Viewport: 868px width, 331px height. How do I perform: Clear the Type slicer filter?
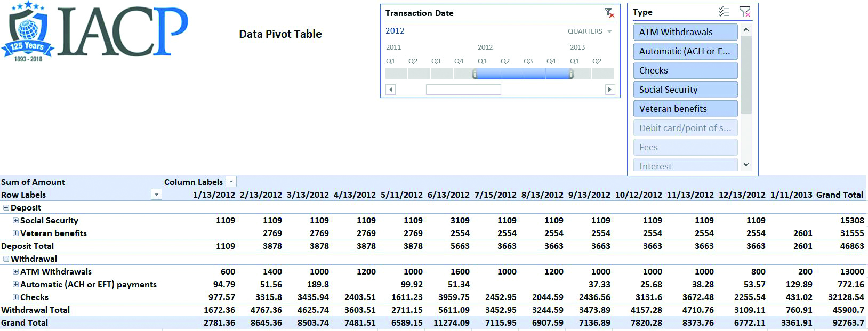tap(745, 12)
